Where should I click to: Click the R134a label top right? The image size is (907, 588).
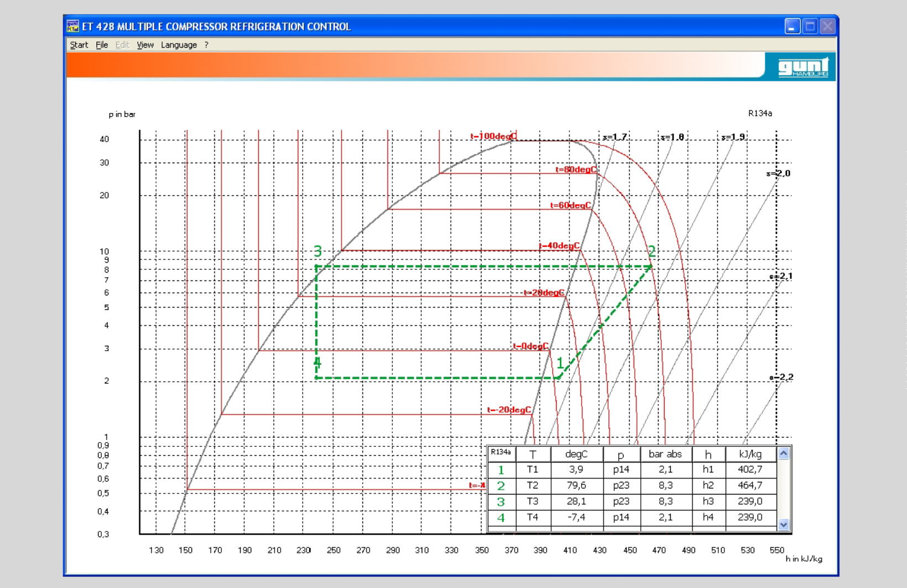(760, 113)
